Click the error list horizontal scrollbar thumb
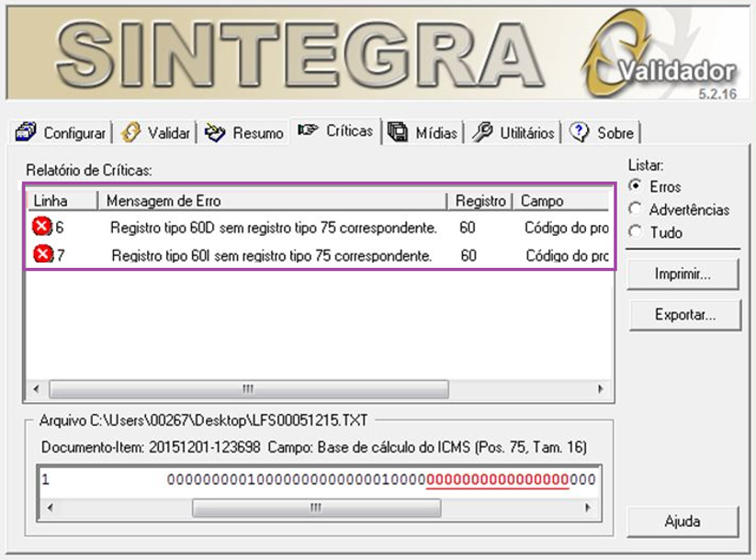This screenshot has height=560, width=756. pos(249,389)
